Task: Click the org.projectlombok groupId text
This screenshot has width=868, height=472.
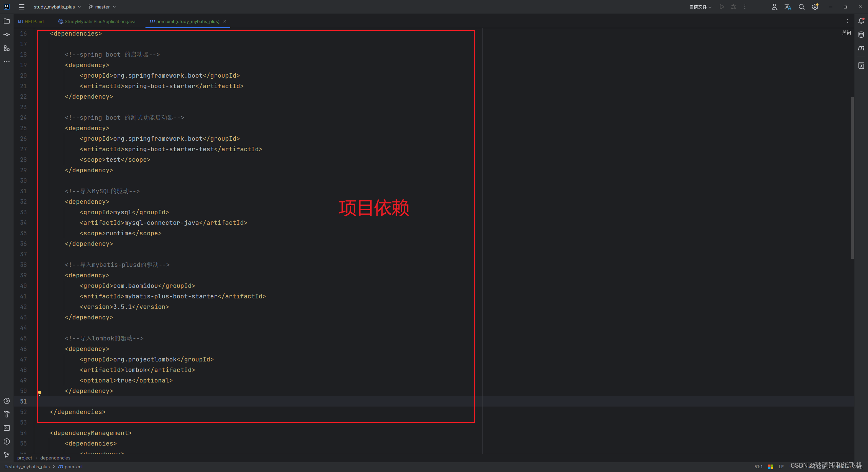Action: click(x=145, y=359)
